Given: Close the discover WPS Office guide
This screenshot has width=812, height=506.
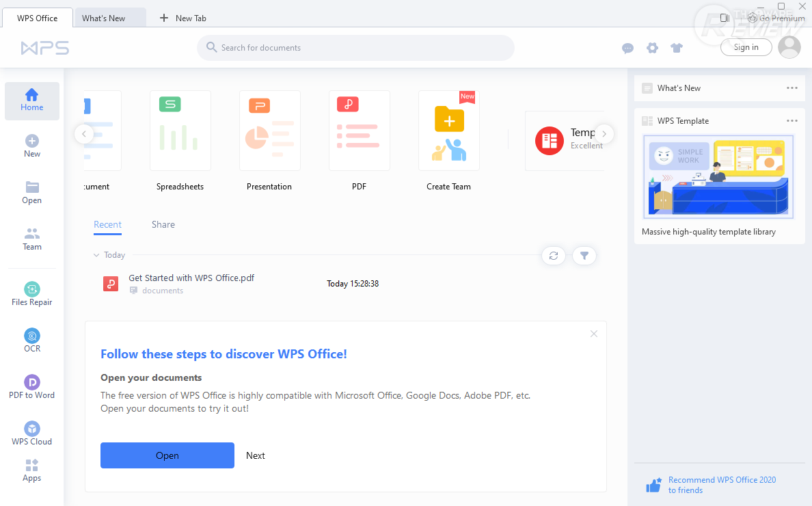Looking at the screenshot, I should click(x=594, y=334).
